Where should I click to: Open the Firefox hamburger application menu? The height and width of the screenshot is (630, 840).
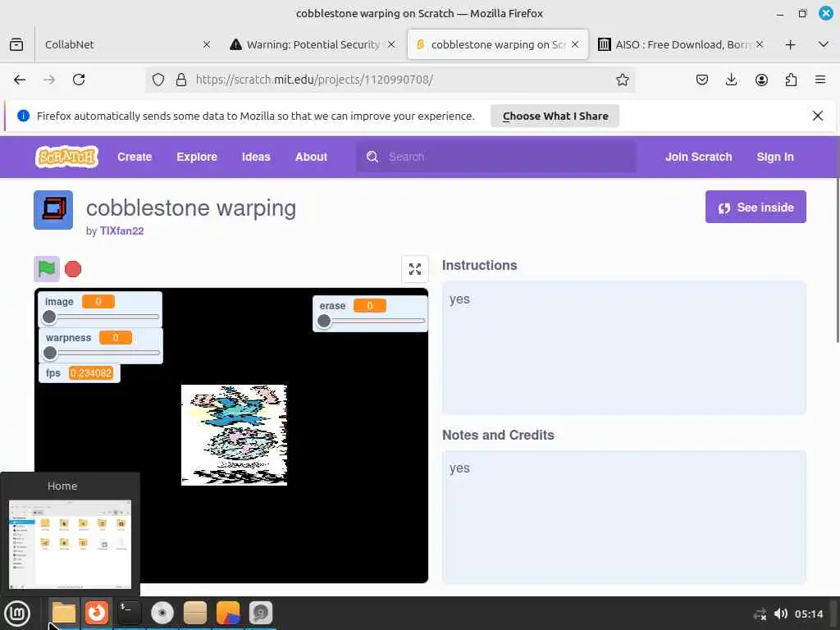[x=819, y=80]
